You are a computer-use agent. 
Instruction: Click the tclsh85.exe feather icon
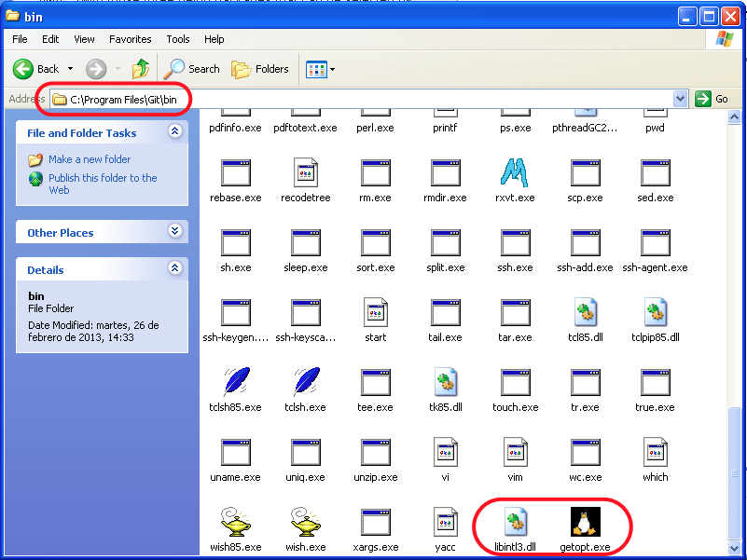(236, 382)
